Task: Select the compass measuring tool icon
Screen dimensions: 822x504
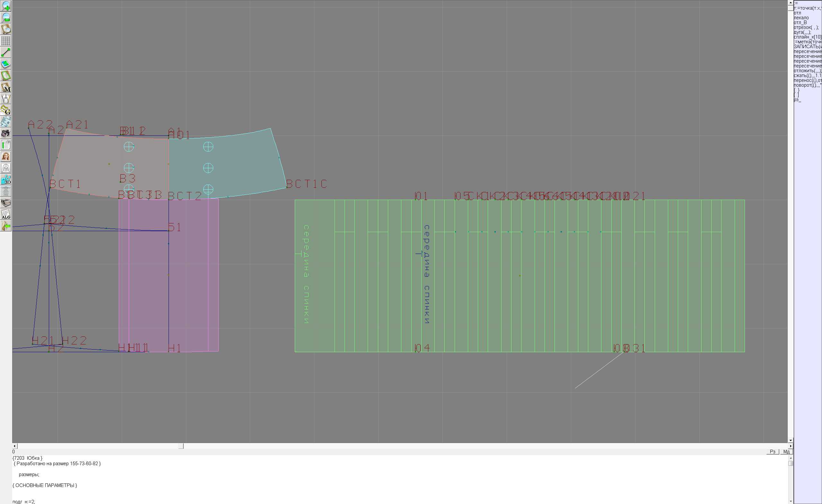Action: tap(6, 99)
